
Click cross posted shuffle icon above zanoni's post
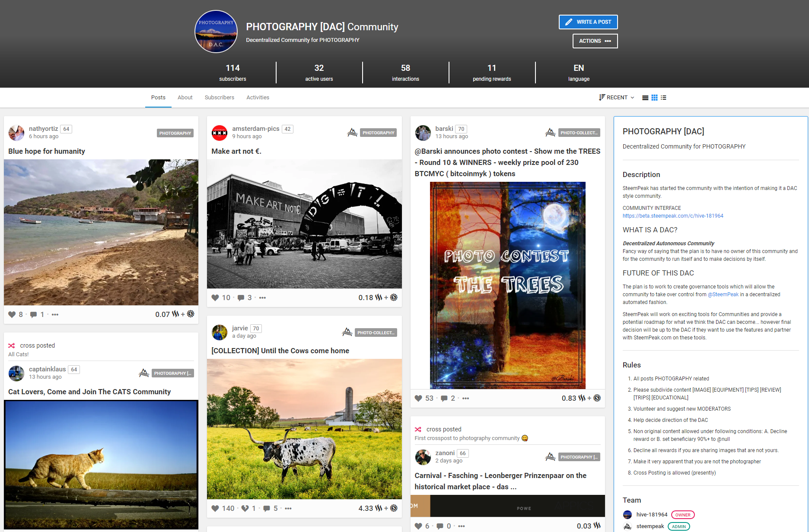pyautogui.click(x=418, y=429)
